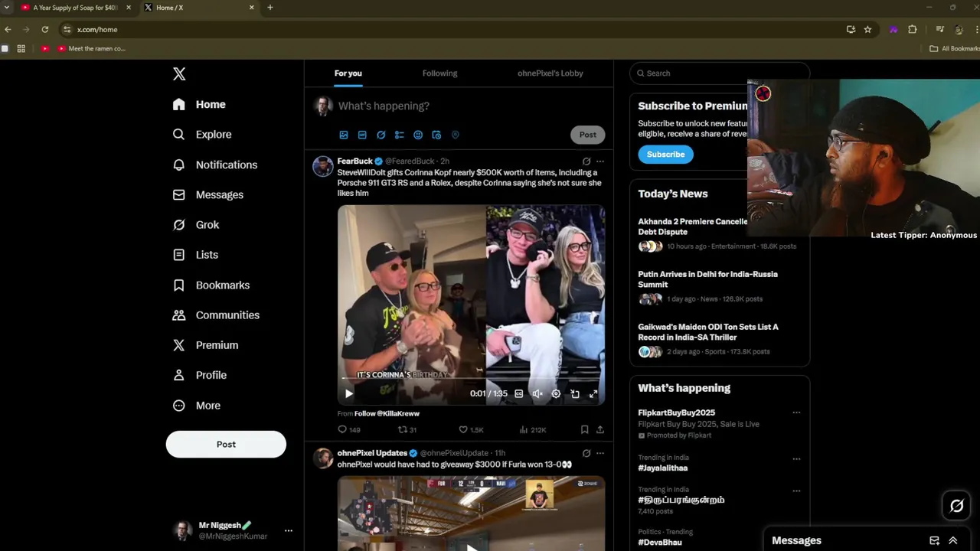The width and height of the screenshot is (980, 551).
Task: View analytics 212K on FearBuck's post
Action: (533, 430)
